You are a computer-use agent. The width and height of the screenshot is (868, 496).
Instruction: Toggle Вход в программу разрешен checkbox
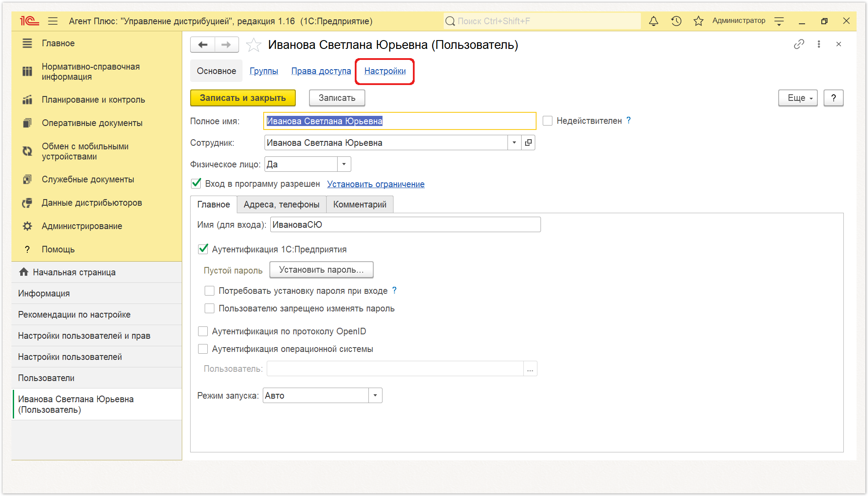[x=196, y=183]
